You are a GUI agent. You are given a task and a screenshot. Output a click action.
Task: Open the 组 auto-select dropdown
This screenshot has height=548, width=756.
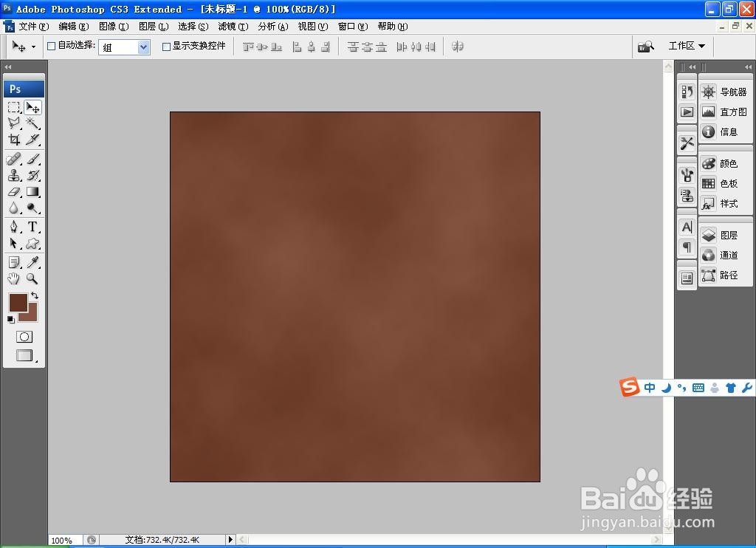tap(124, 47)
